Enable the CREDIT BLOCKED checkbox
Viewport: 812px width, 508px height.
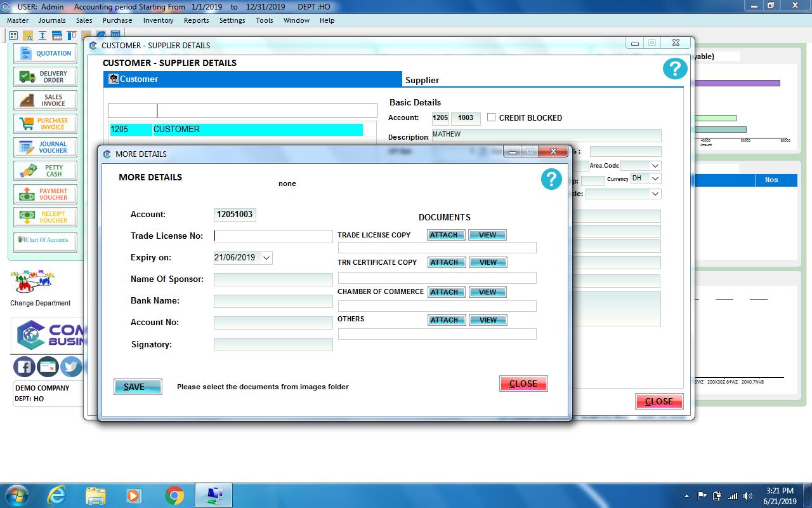[492, 117]
